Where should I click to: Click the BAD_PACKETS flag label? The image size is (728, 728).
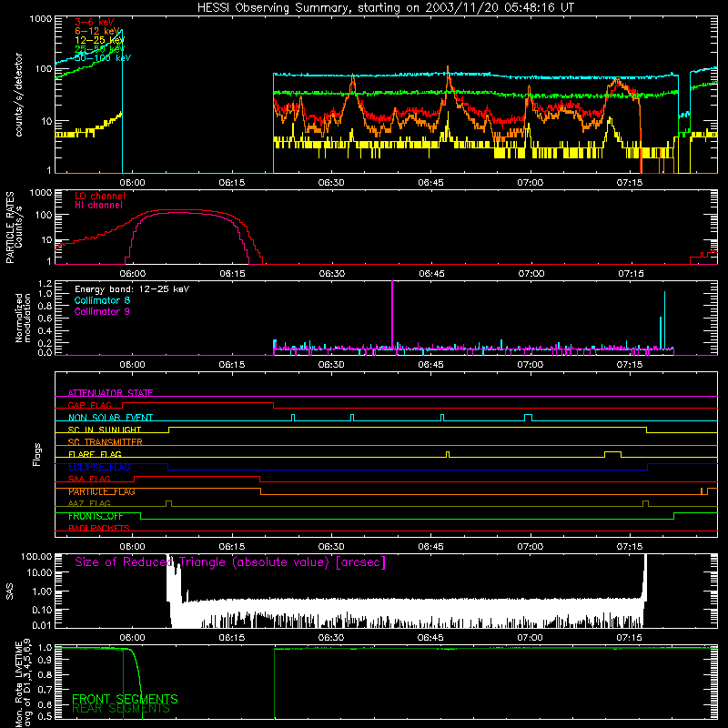pos(99,528)
